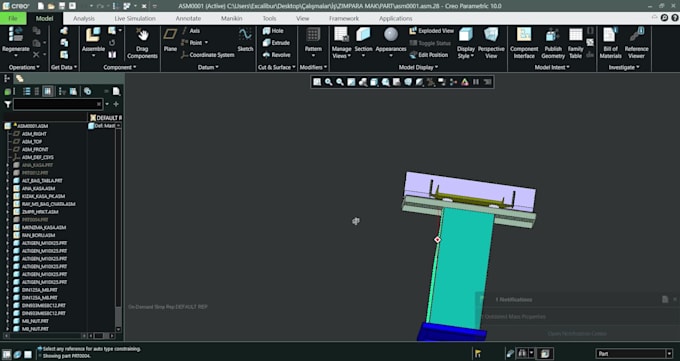Click the model tree vertical scrollbar

pyautogui.click(x=118, y=228)
